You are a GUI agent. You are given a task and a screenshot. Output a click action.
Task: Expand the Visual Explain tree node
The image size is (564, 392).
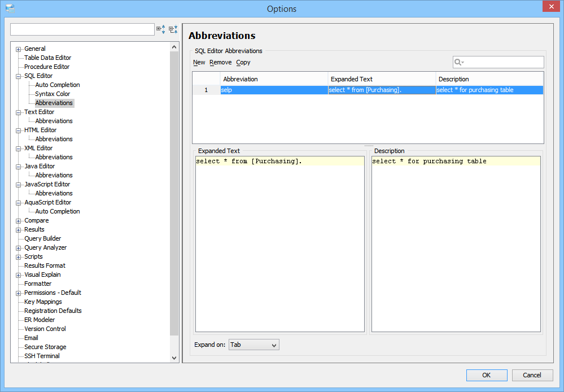click(18, 276)
